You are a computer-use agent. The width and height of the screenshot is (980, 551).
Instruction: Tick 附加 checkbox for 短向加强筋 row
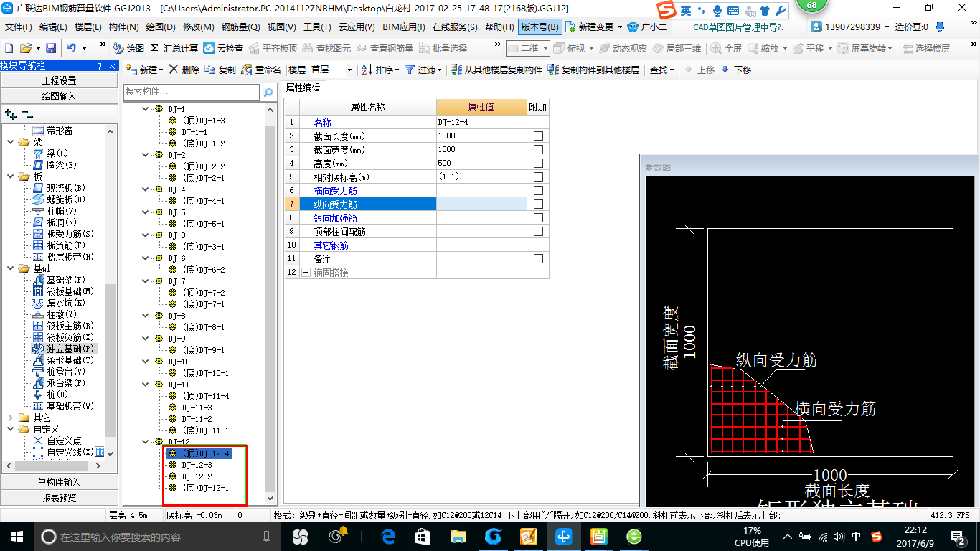[538, 217]
